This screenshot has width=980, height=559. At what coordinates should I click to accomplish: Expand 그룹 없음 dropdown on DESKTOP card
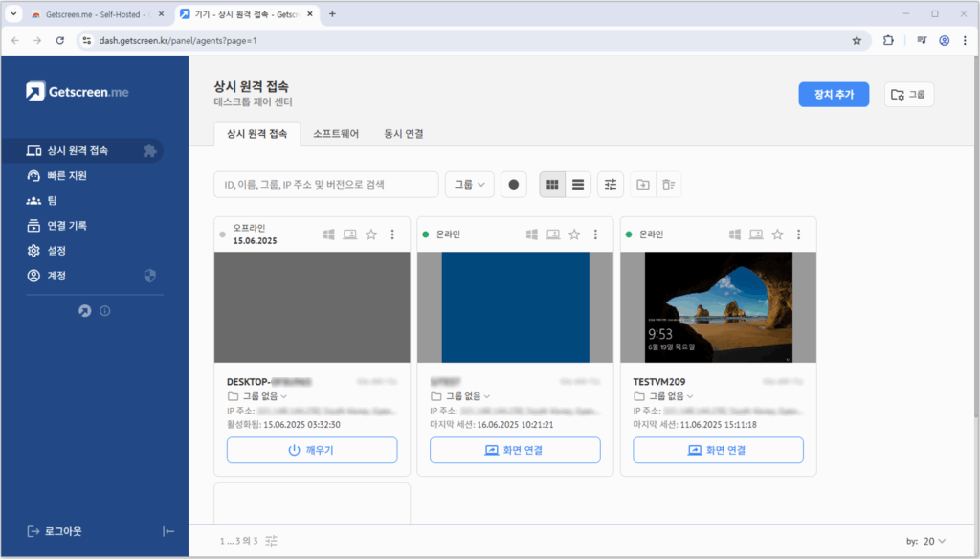(x=257, y=396)
